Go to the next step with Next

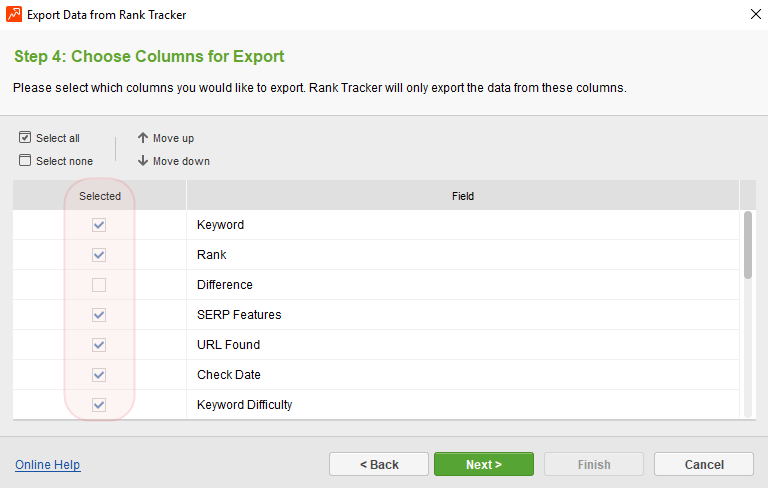coord(484,464)
